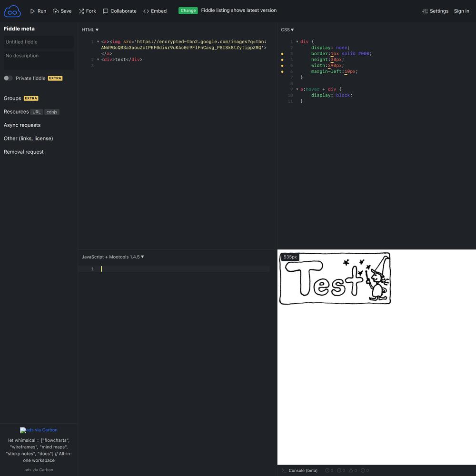
Task: Click Sign in
Action: [461, 11]
